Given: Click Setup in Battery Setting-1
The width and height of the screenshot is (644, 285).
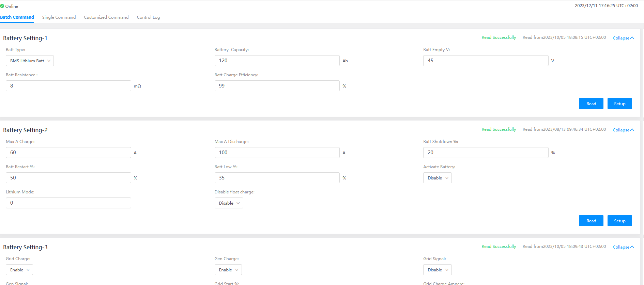Looking at the screenshot, I should click(620, 104).
